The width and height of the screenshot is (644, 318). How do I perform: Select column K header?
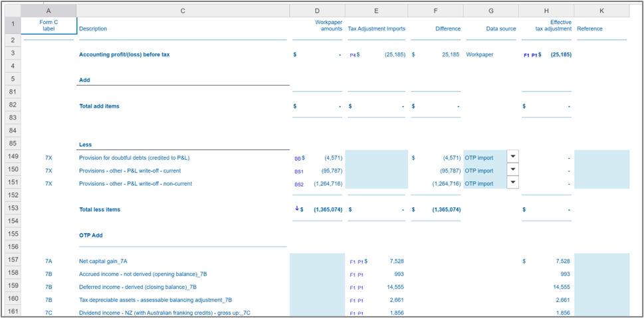pyautogui.click(x=601, y=11)
